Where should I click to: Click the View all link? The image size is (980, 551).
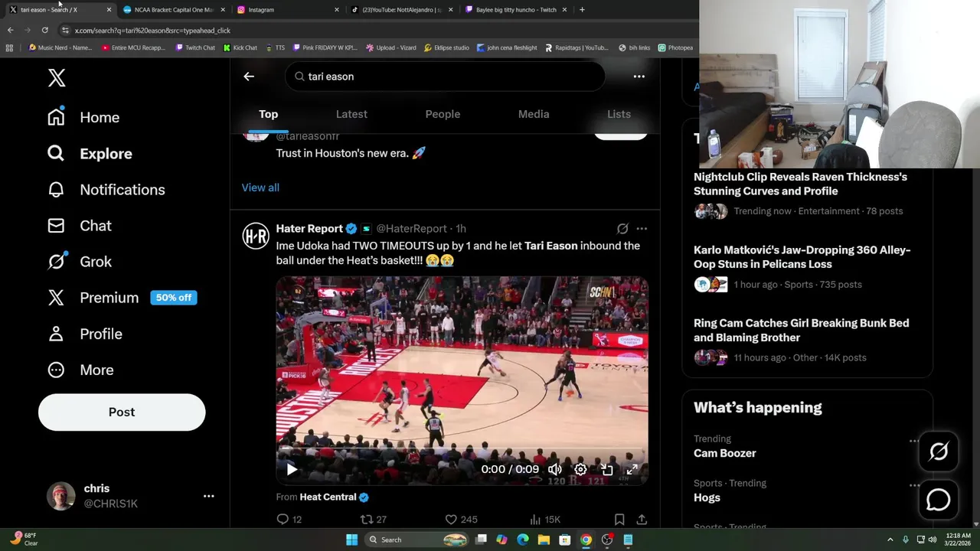pos(260,187)
